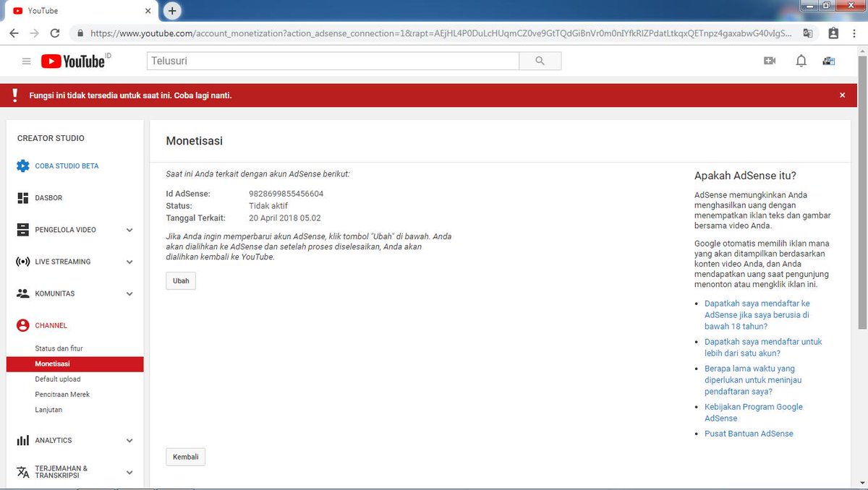Image resolution: width=868 pixels, height=490 pixels.
Task: Open Status dan fitur page
Action: pos(59,348)
